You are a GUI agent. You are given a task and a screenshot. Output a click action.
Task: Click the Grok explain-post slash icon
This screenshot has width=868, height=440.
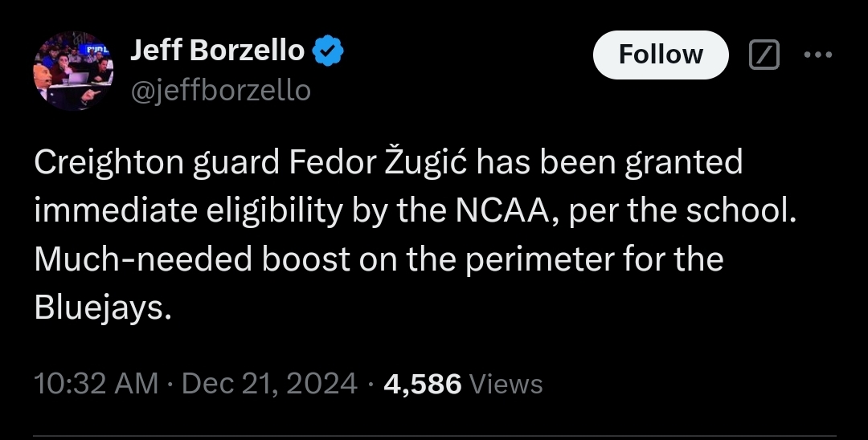[x=764, y=54]
